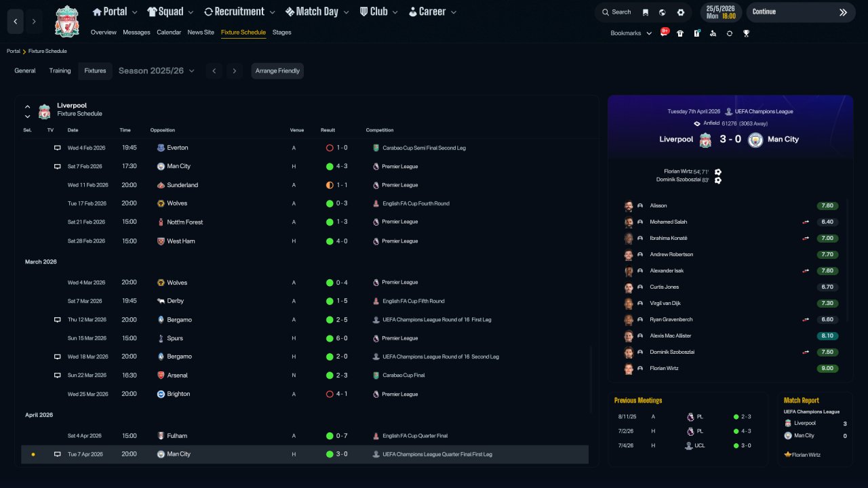The image size is (868, 488).
Task: Select the General sub-tab
Action: tap(25, 71)
